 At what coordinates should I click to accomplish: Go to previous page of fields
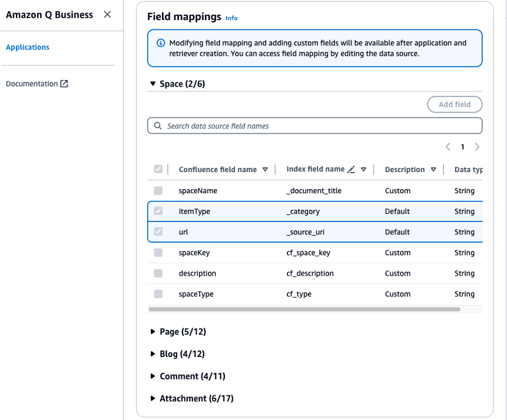(448, 147)
